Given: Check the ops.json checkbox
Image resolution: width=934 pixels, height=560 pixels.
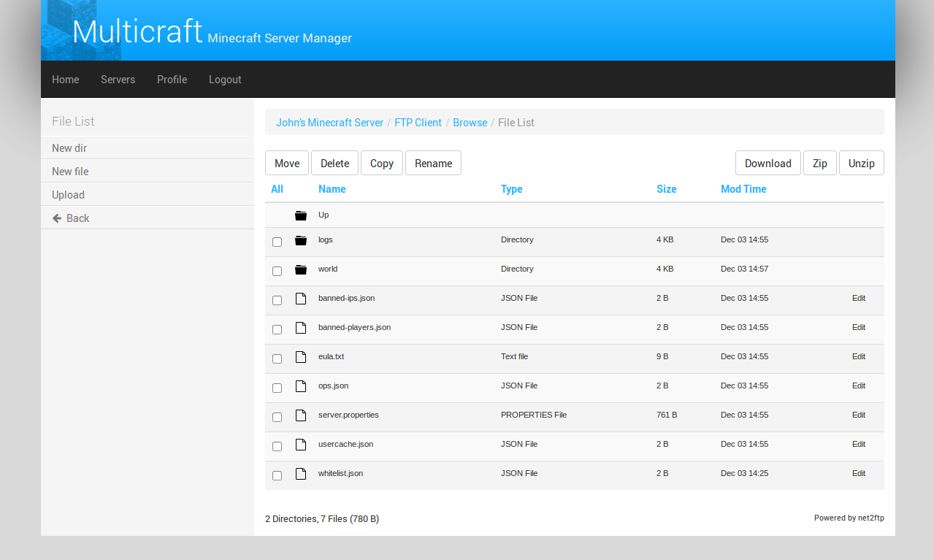Looking at the screenshot, I should pyautogui.click(x=277, y=388).
